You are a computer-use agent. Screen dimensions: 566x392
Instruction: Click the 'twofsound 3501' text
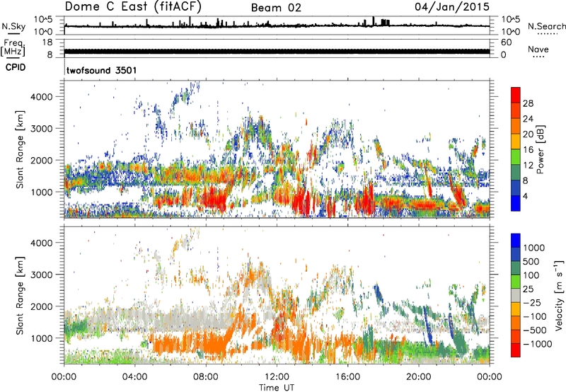click(101, 70)
